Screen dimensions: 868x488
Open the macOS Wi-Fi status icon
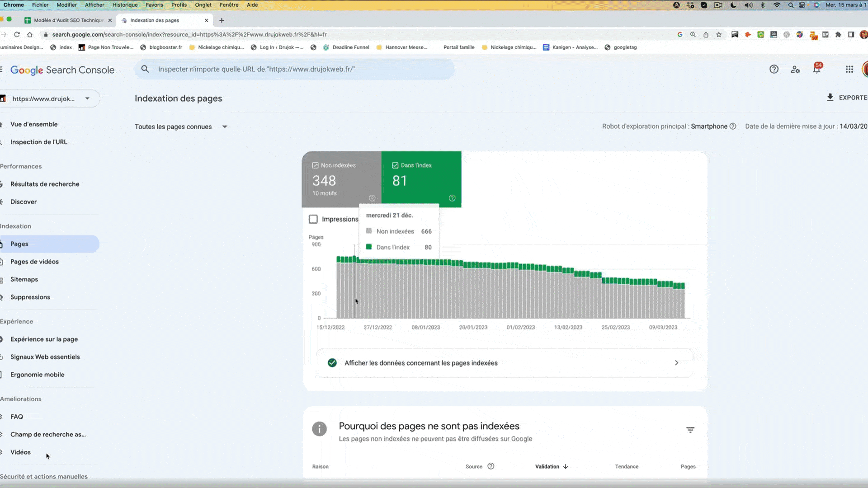[x=777, y=5]
